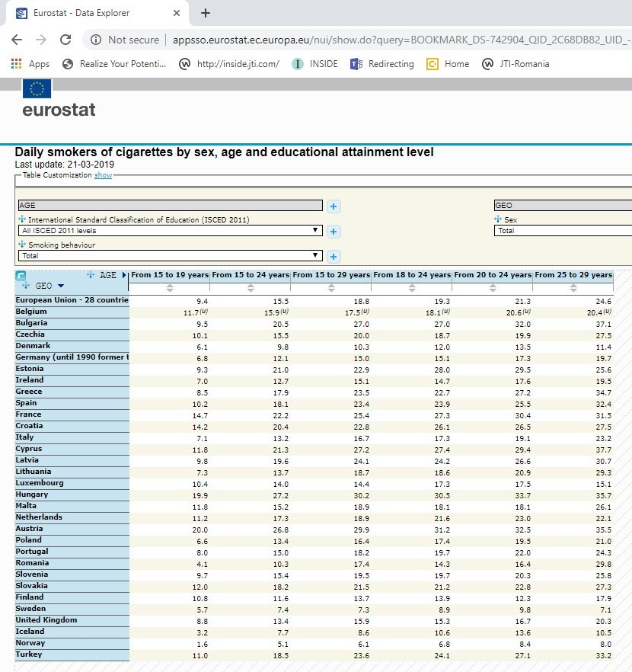The image size is (632, 672).
Task: Click the Table Customization show link
Action: click(103, 175)
